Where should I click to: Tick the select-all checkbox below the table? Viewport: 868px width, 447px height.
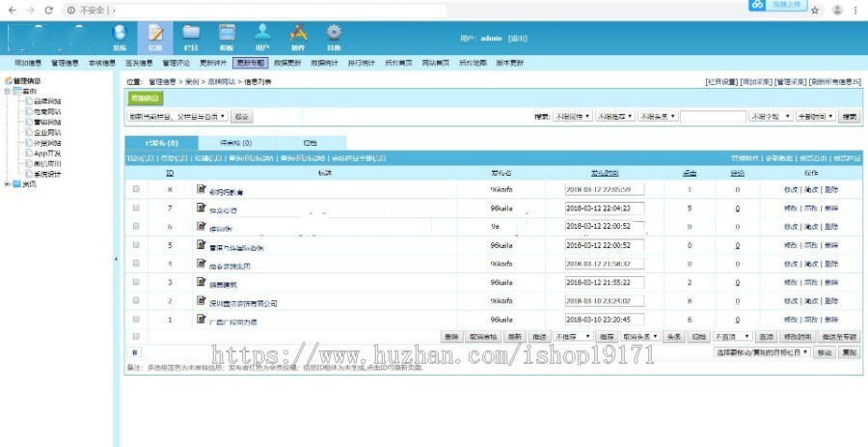coord(136,336)
